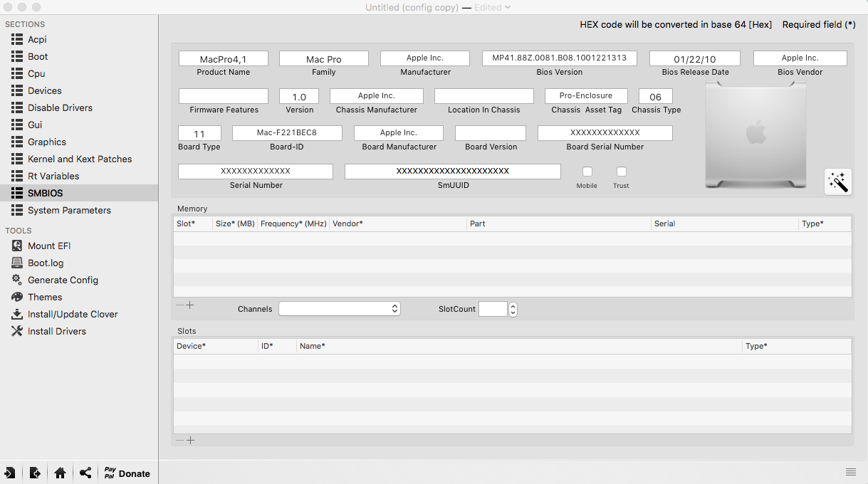
Task: Click the Product Name field MacPro4,1
Action: pos(224,58)
